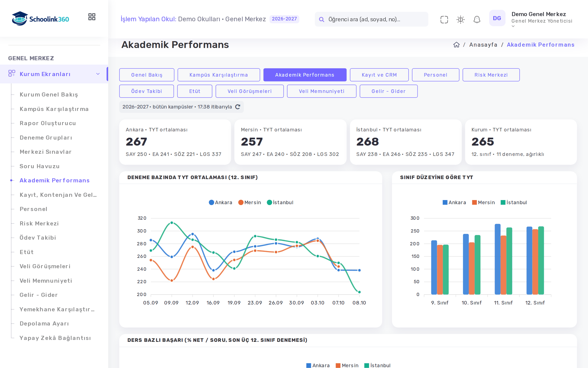
Task: Open the Risk Merkezi tab
Action: click(491, 75)
